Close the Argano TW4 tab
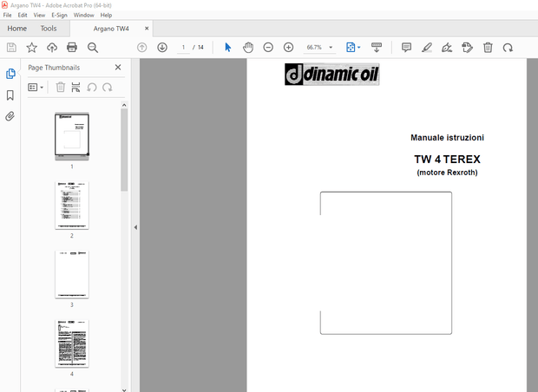 (147, 29)
